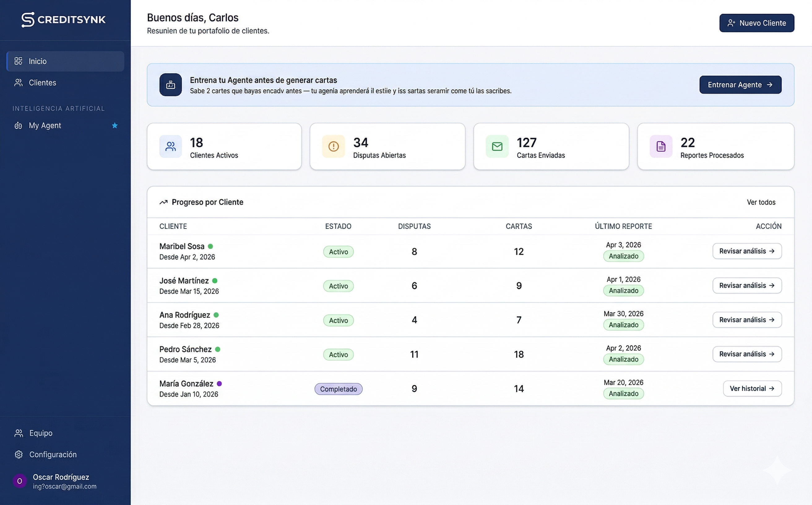The width and height of the screenshot is (812, 505).
Task: Open the 127 Cartas Enviadas card
Action: [x=551, y=146]
